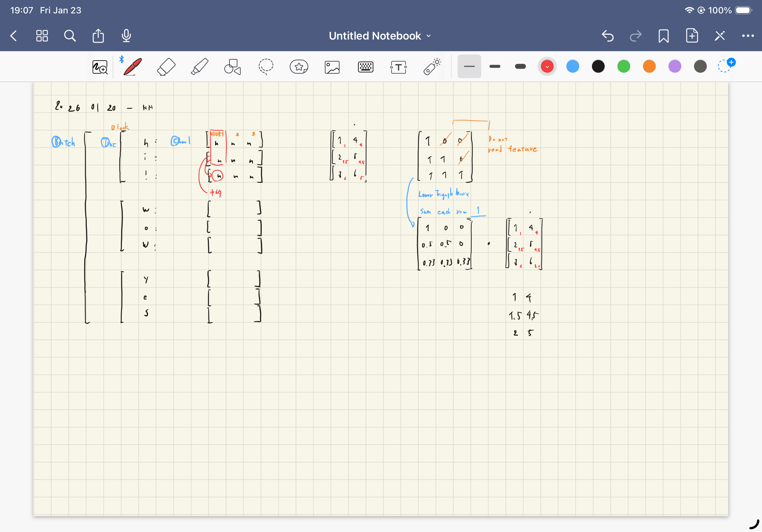The height and width of the screenshot is (532, 762).
Task: Toggle the zoom window writing tool
Action: point(100,67)
